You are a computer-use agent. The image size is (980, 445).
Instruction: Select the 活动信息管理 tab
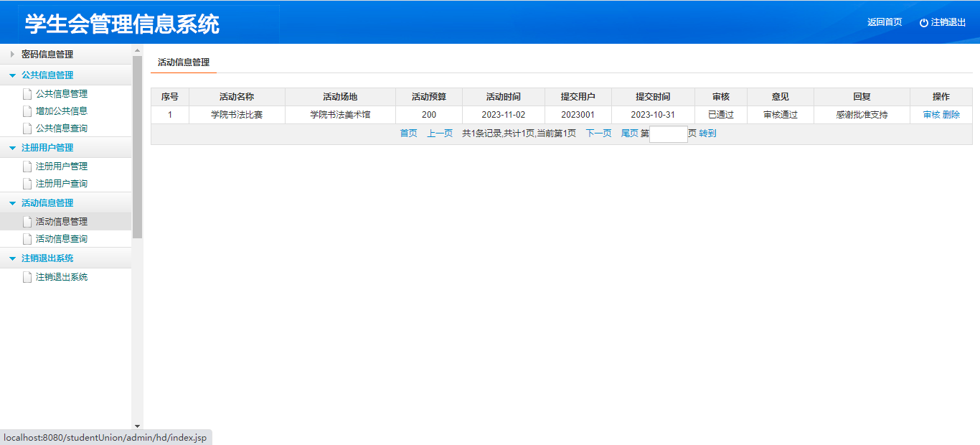(184, 62)
